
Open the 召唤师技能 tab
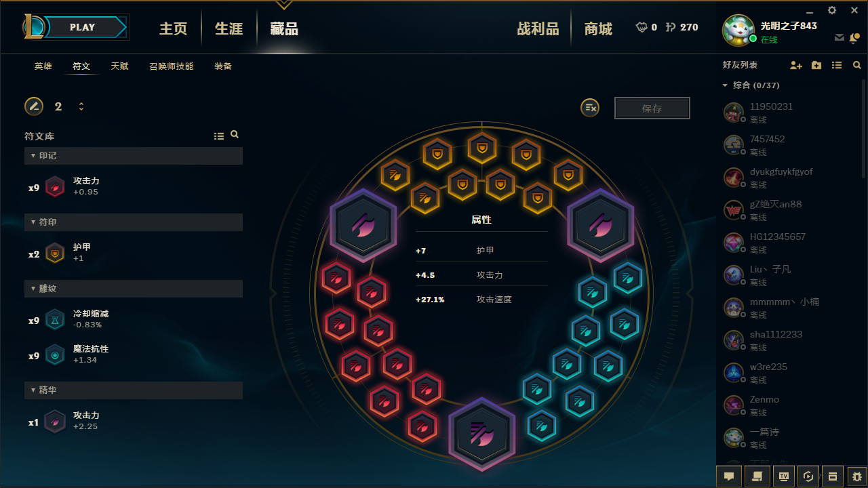click(172, 66)
